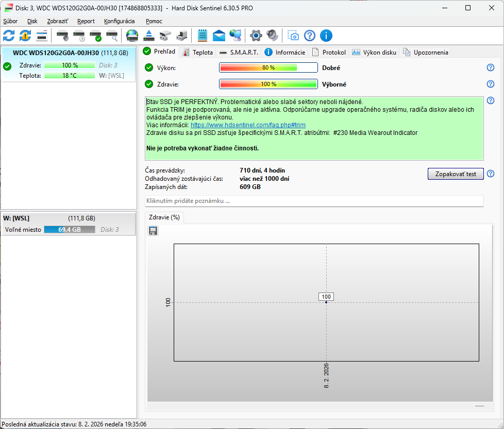Select the W: [WSL] partition entry
The height and width of the screenshot is (429, 504).
click(x=69, y=224)
